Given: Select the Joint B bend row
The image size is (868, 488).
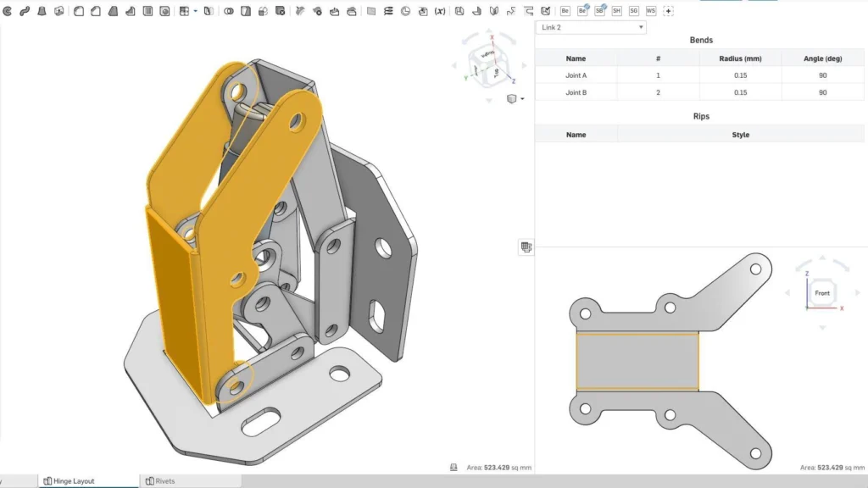Looking at the screenshot, I should (576, 92).
